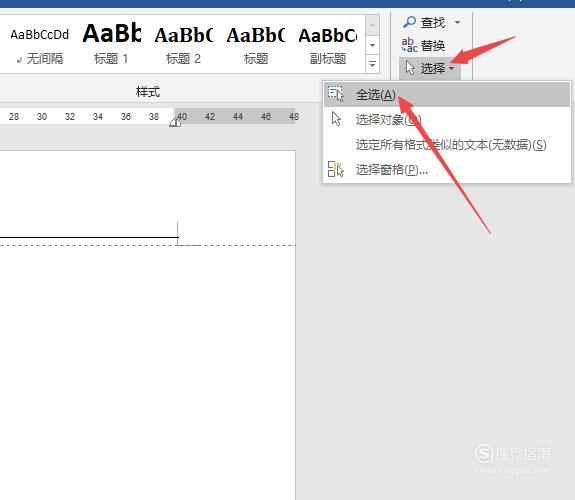Click the right indent marker on ruler
This screenshot has width=575, height=500.
pos(175,123)
